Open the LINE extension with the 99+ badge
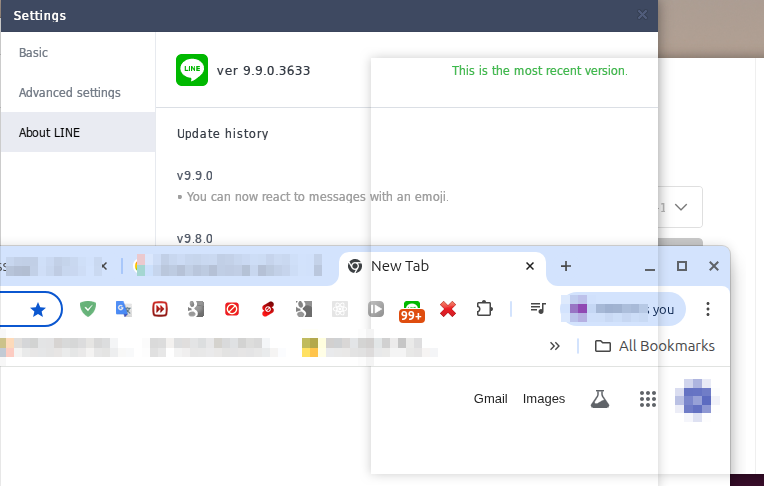The height and width of the screenshot is (486, 764). tap(412, 311)
